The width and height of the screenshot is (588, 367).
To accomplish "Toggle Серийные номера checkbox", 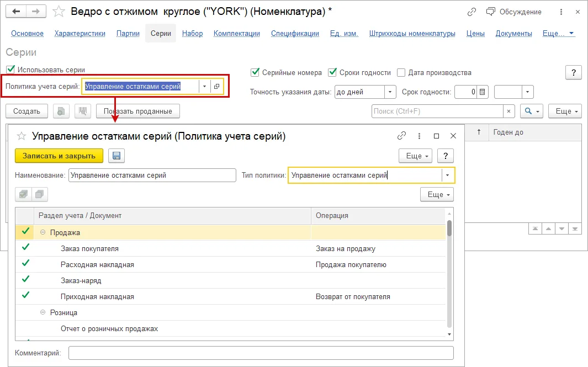I will pos(255,72).
